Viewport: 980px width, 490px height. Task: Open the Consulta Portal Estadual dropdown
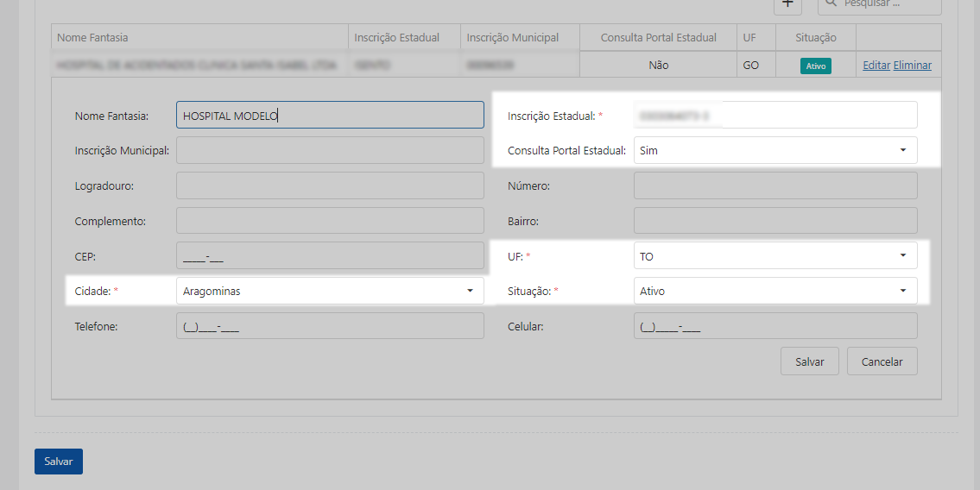[x=775, y=150]
